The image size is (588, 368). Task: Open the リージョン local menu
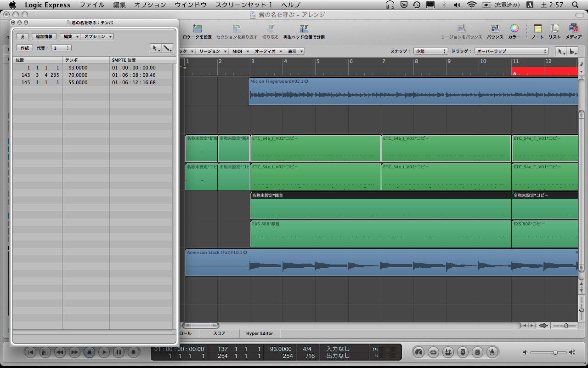point(212,51)
